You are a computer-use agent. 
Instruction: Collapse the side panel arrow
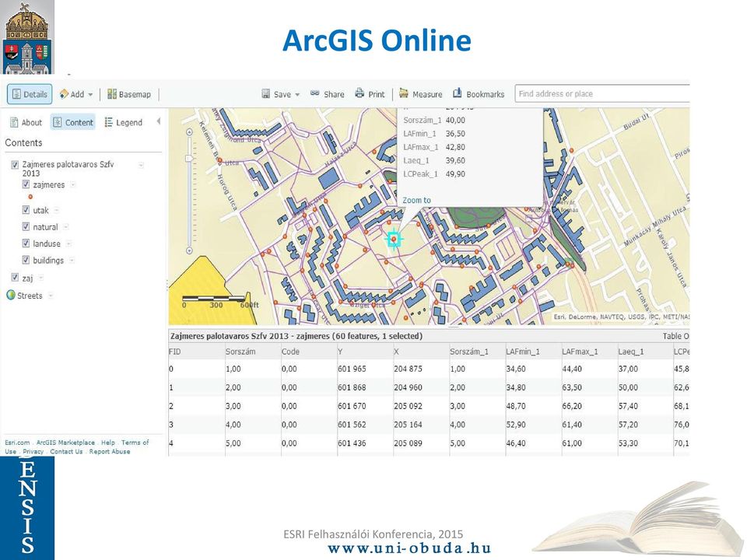tap(158, 121)
